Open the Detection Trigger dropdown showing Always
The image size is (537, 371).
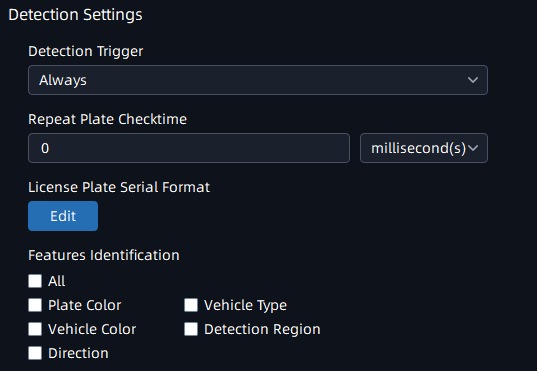click(258, 80)
